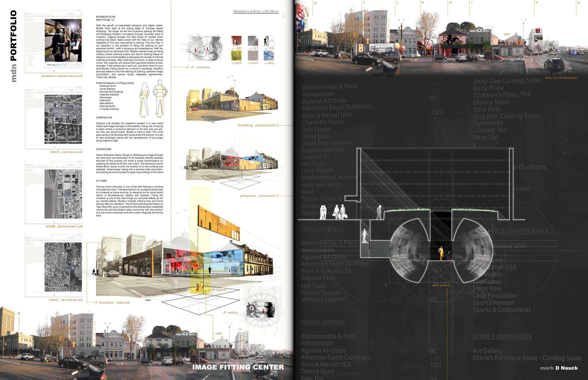This screenshot has width=588, height=380.
Task: Select the 'mdn PORTFOLIO' vertical title
Action: point(14,46)
